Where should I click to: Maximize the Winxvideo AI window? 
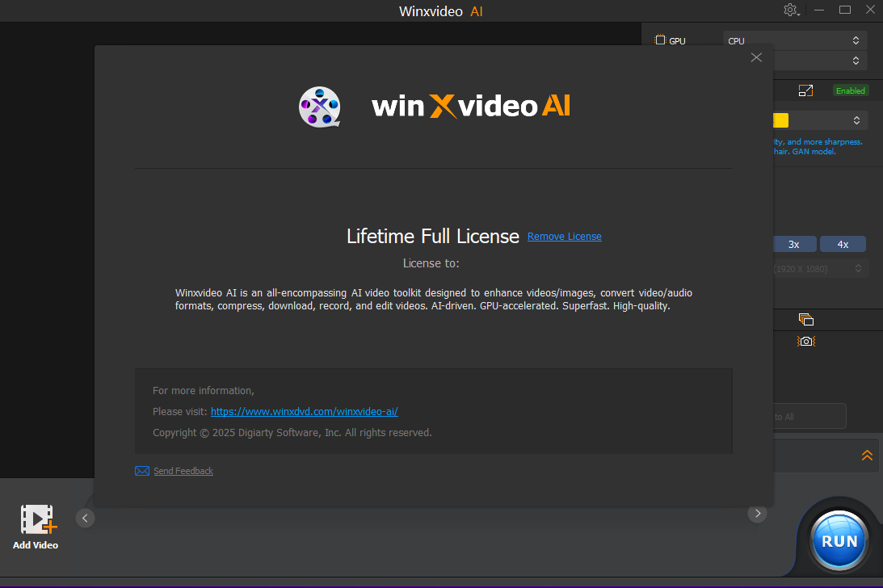tap(845, 10)
